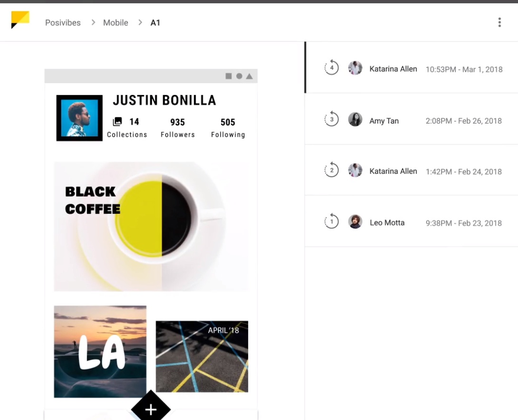Open the LA sunset collection thumbnail
This screenshot has height=420, width=518.
pyautogui.click(x=100, y=352)
